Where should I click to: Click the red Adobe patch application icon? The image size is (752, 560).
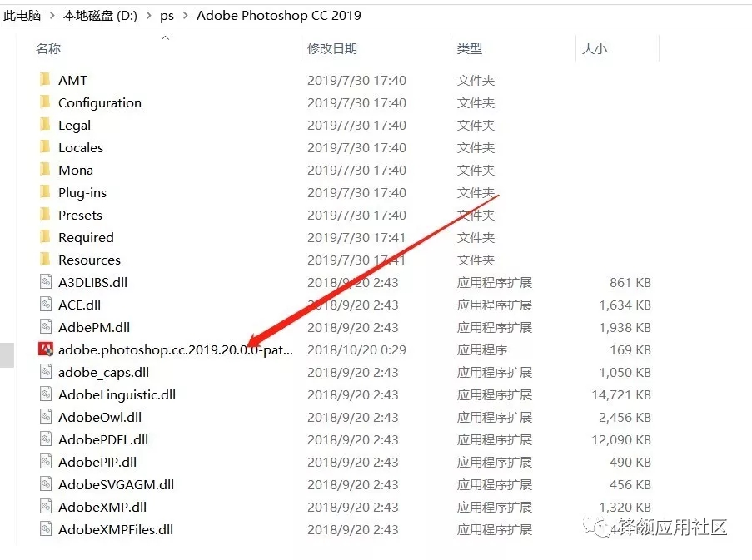[46, 349]
